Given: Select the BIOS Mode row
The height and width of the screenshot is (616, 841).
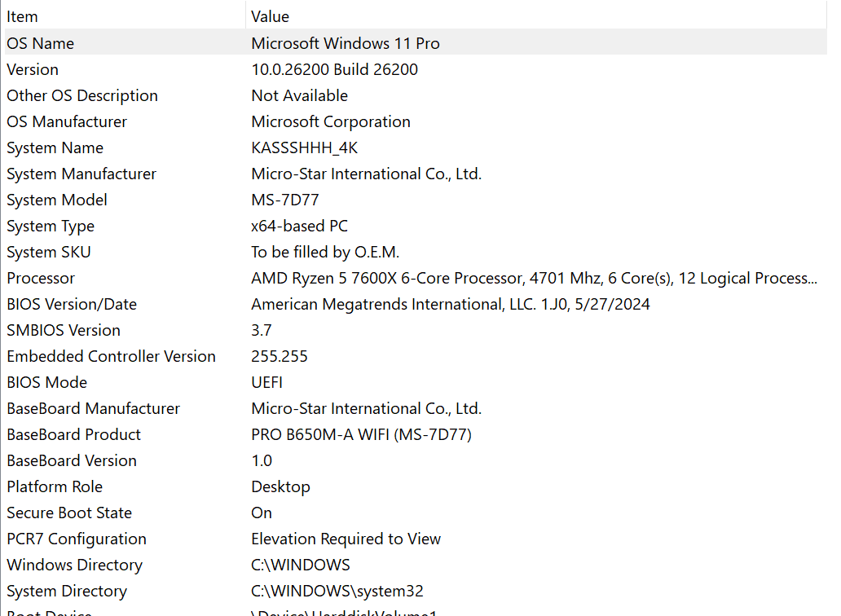Looking at the screenshot, I should pos(46,382).
